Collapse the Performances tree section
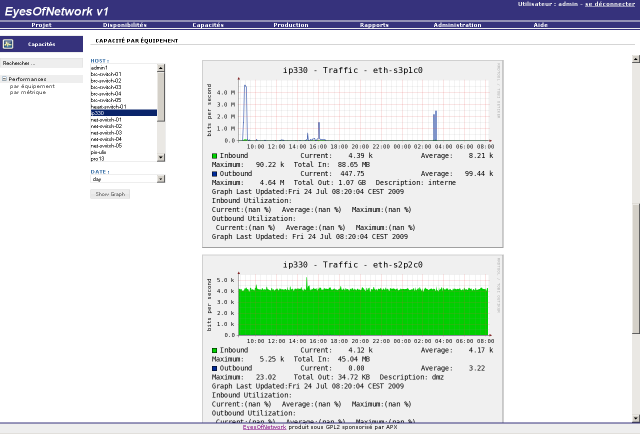 (4, 79)
